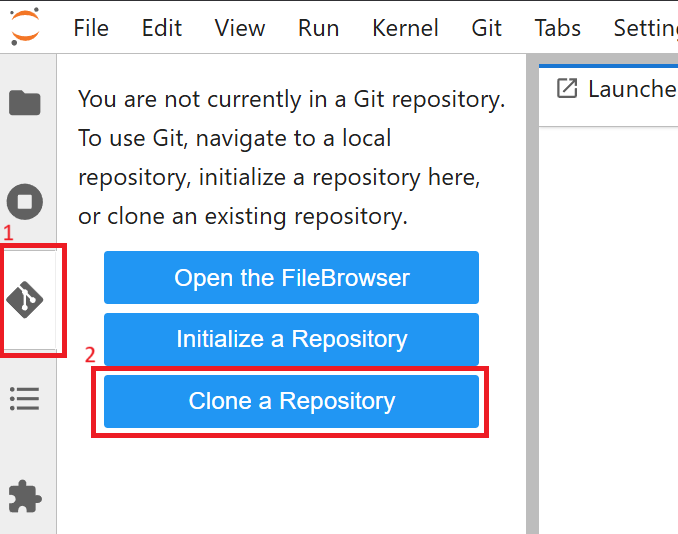
Task: Click the divider beside the Git panel
Action: pyautogui.click(x=532, y=300)
